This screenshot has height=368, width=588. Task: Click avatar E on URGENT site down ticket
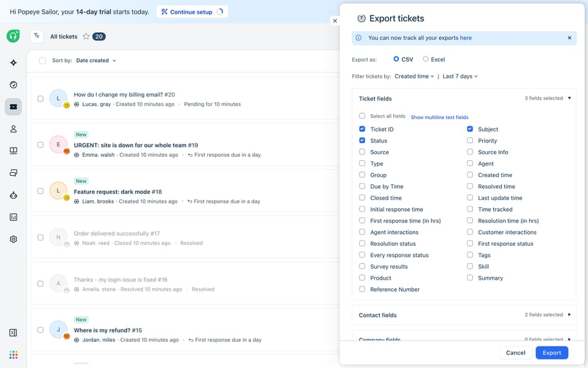point(58,144)
